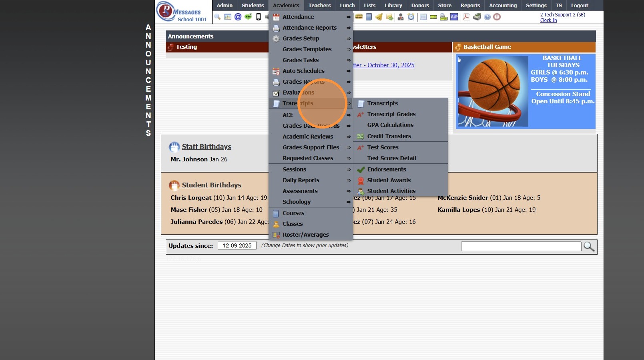Click the green checkmark icon beside Endorsements
644x360 pixels.
pos(361,169)
